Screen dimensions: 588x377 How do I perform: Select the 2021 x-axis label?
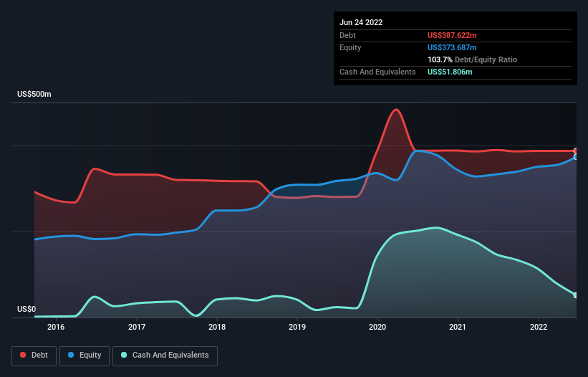(x=458, y=327)
